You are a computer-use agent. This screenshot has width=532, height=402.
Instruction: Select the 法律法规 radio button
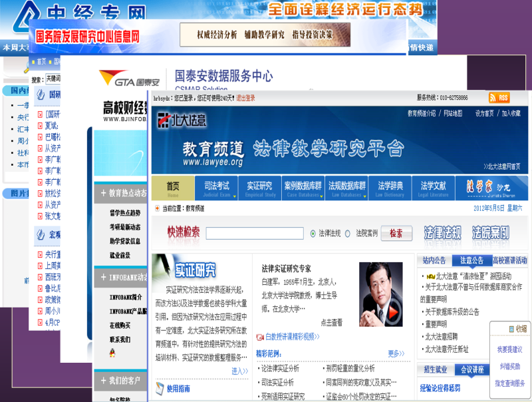pyautogui.click(x=313, y=234)
